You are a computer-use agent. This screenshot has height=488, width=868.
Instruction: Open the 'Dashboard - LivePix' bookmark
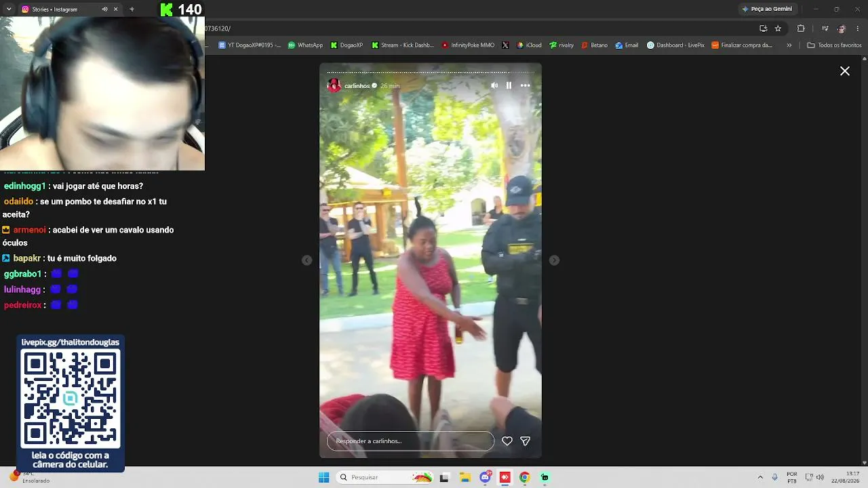[x=675, y=45]
